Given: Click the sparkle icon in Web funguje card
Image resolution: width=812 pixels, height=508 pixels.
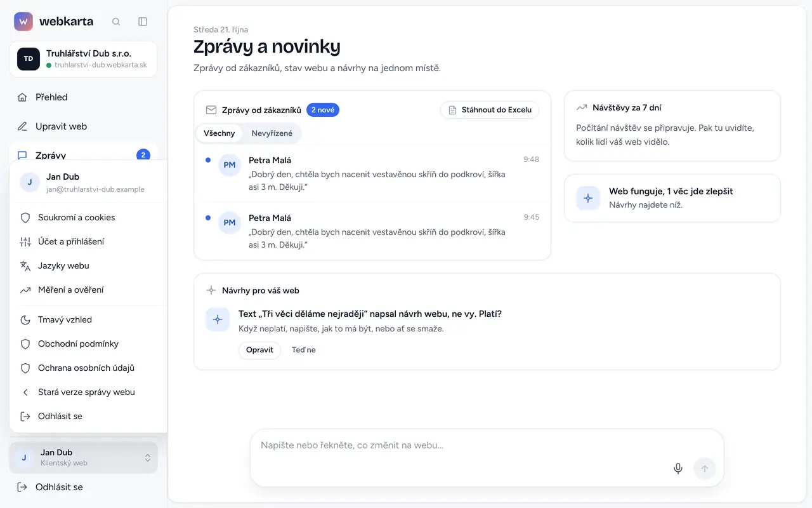Looking at the screenshot, I should pyautogui.click(x=588, y=198).
